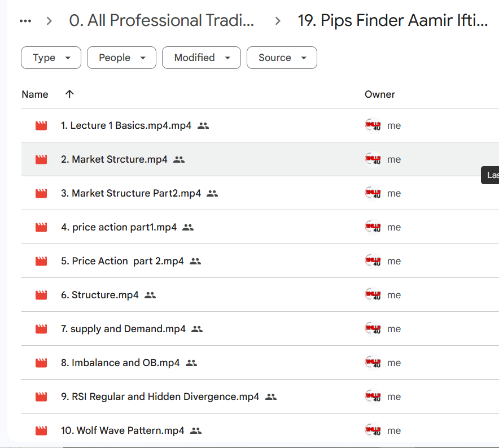Click the sort direction arrow beside Name
The width and height of the screenshot is (499, 448).
click(69, 94)
